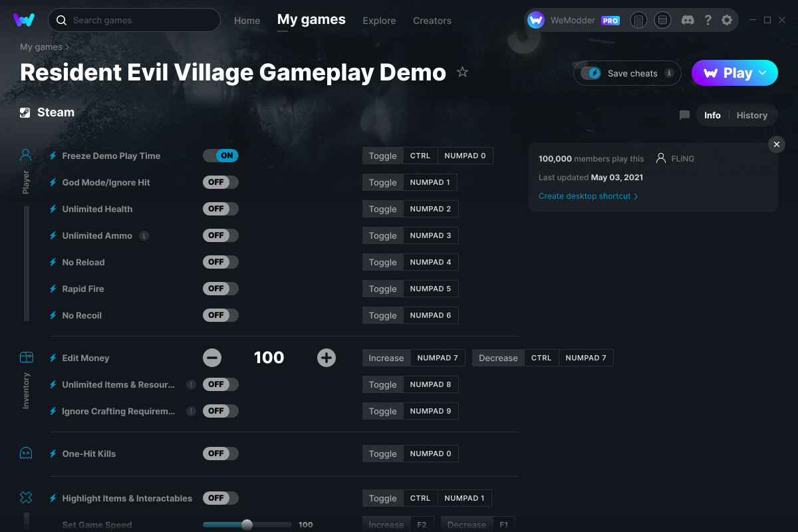Toggle the Save cheats switch
798x532 pixels.
[591, 73]
